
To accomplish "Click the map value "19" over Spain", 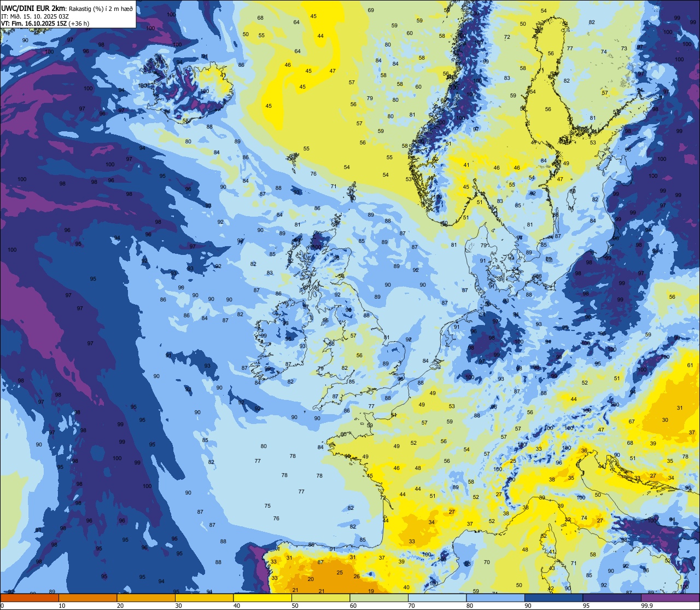I will click(x=371, y=591).
